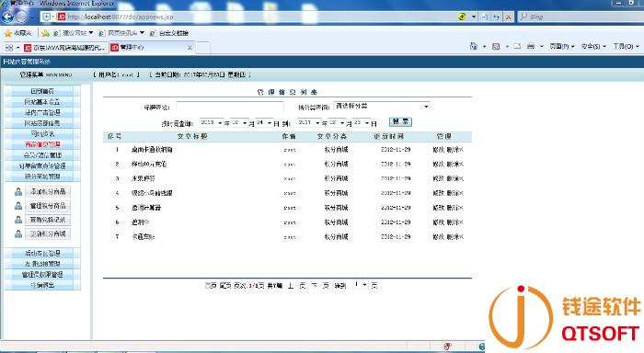Open the end month dropdown in the date query

point(338,123)
